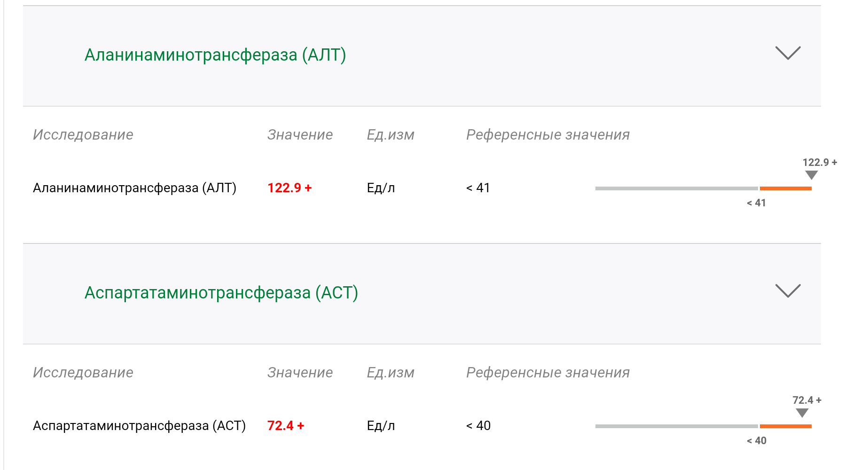
Task: Click the orange segment of ALT range bar
Action: (x=785, y=188)
